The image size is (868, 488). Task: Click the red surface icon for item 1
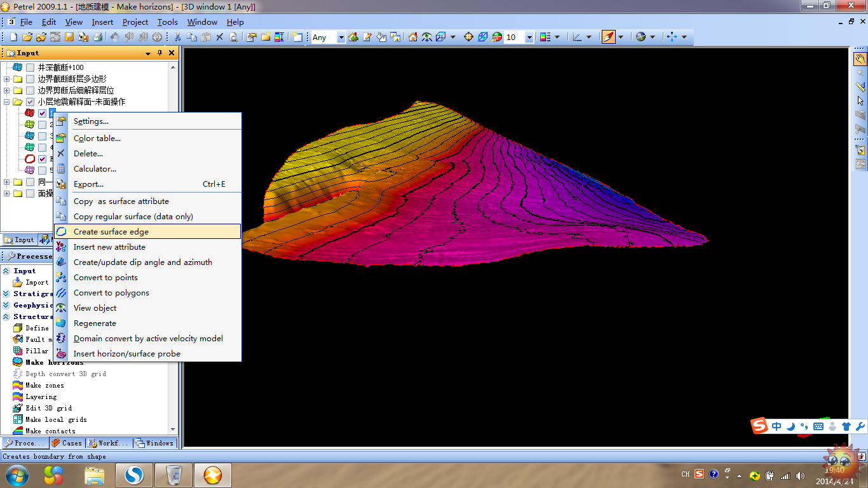pyautogui.click(x=30, y=113)
